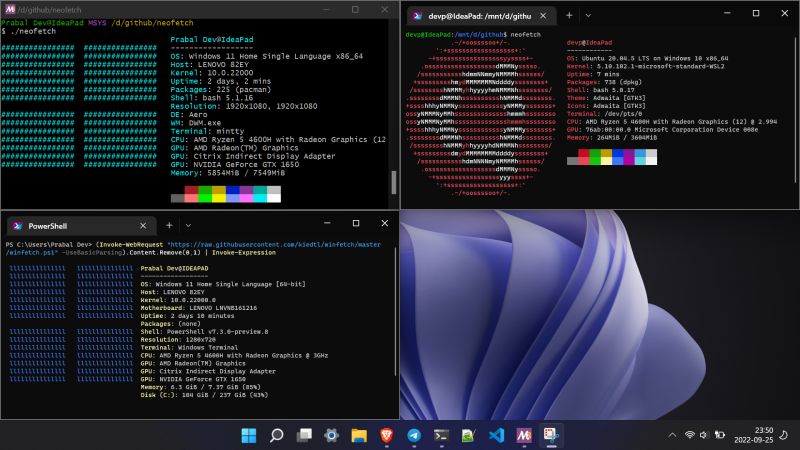
Task: Add new tab in Ubuntu terminal window
Action: point(569,15)
